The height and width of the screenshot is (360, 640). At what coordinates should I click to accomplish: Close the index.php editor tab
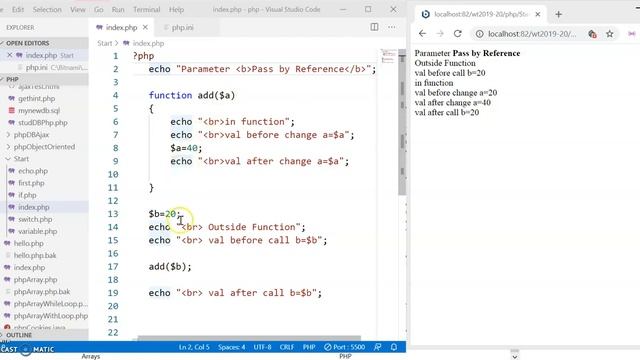145,27
